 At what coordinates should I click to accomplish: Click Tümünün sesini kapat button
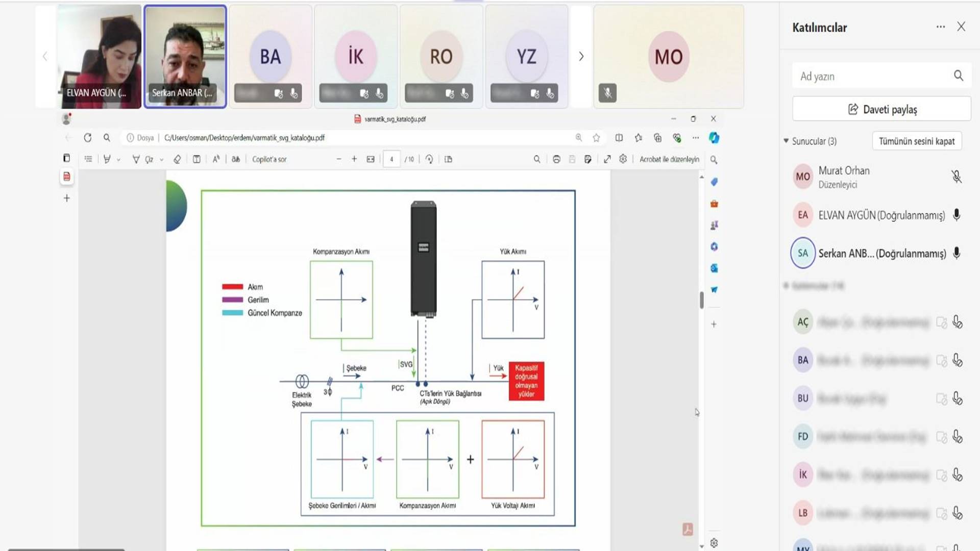pyautogui.click(x=917, y=141)
